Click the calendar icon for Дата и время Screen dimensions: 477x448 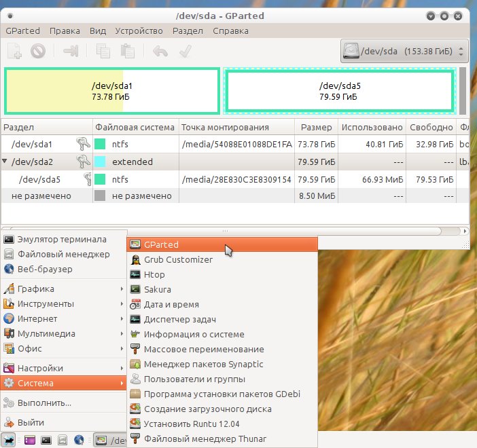(135, 304)
